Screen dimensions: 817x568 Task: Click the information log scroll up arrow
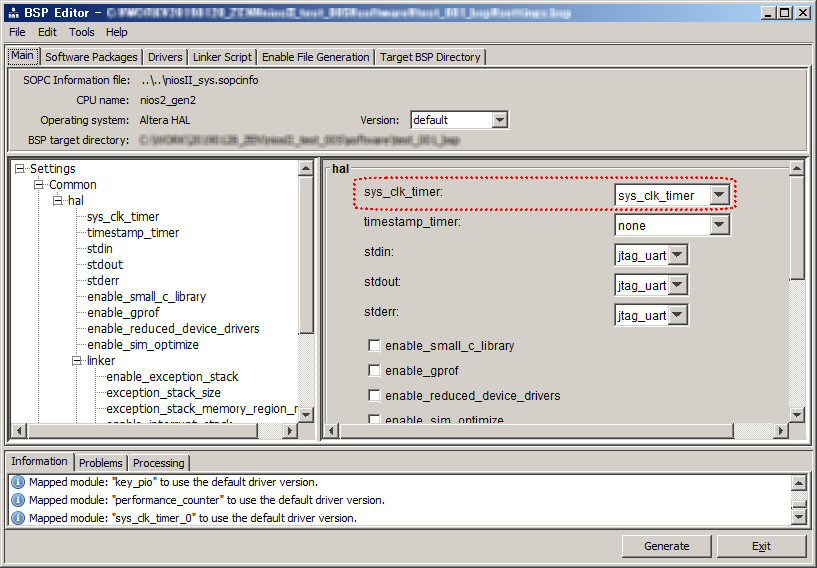[799, 483]
